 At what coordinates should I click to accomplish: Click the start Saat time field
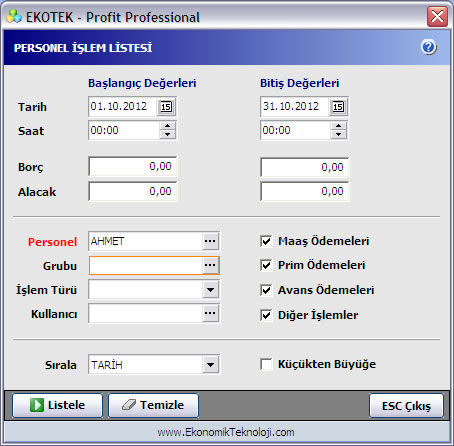tap(124, 130)
